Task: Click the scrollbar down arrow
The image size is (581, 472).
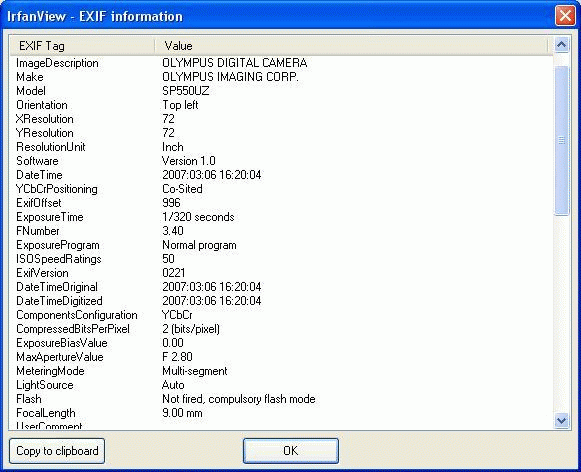Action: pos(561,421)
